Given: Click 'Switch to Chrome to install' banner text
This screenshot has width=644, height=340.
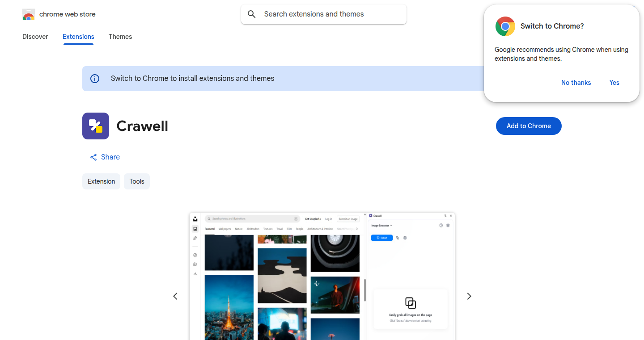Looking at the screenshot, I should click(x=193, y=79).
